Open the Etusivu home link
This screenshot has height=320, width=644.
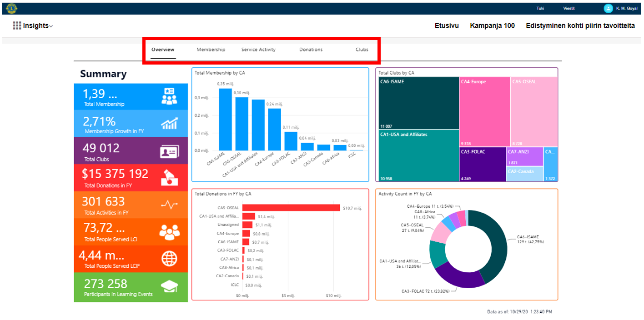pyautogui.click(x=447, y=25)
